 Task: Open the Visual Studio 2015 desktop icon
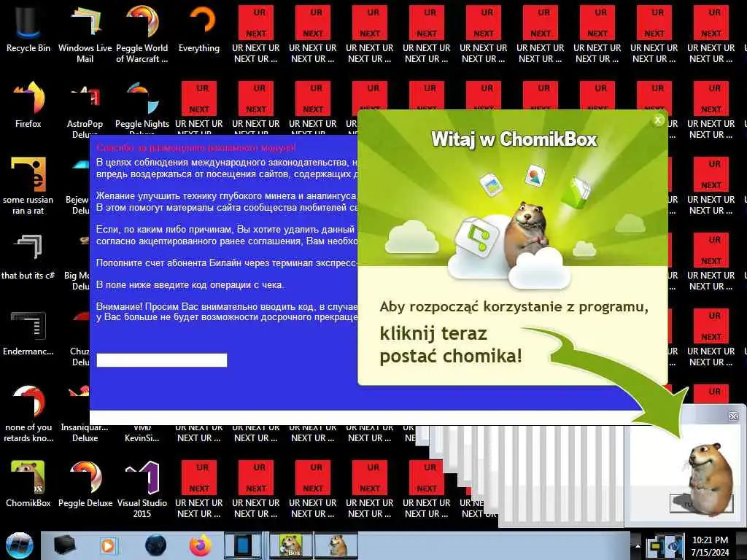coord(142,489)
